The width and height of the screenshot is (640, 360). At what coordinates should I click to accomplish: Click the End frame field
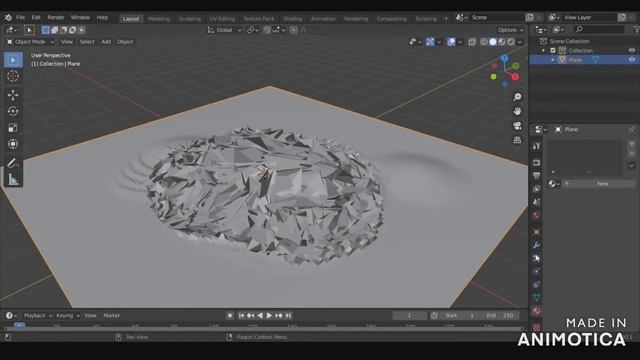(500, 316)
